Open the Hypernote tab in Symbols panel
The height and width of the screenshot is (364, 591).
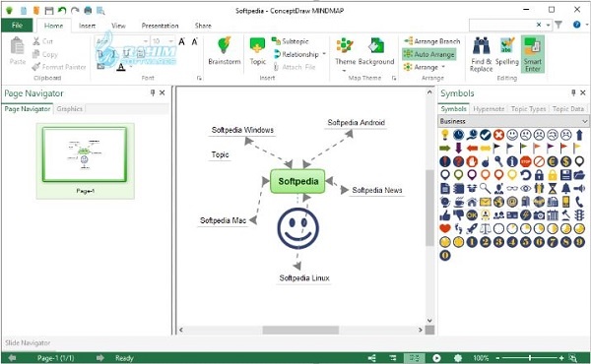tap(489, 109)
